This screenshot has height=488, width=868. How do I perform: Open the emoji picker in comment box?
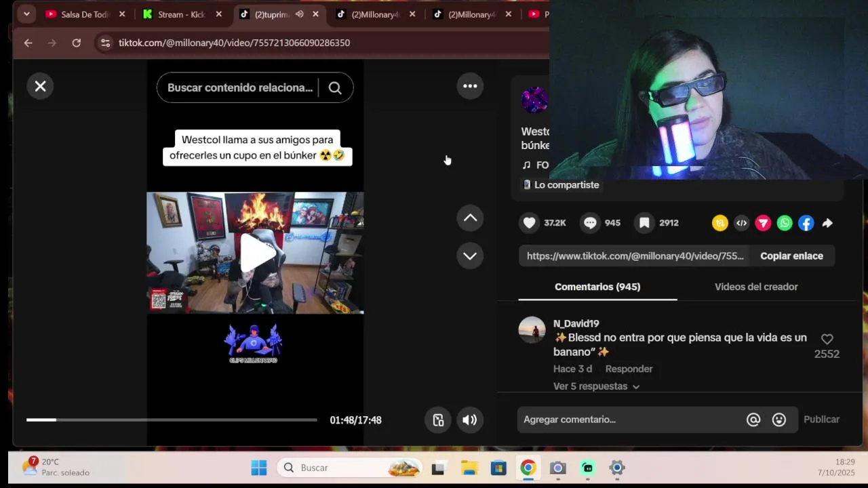pyautogui.click(x=779, y=420)
